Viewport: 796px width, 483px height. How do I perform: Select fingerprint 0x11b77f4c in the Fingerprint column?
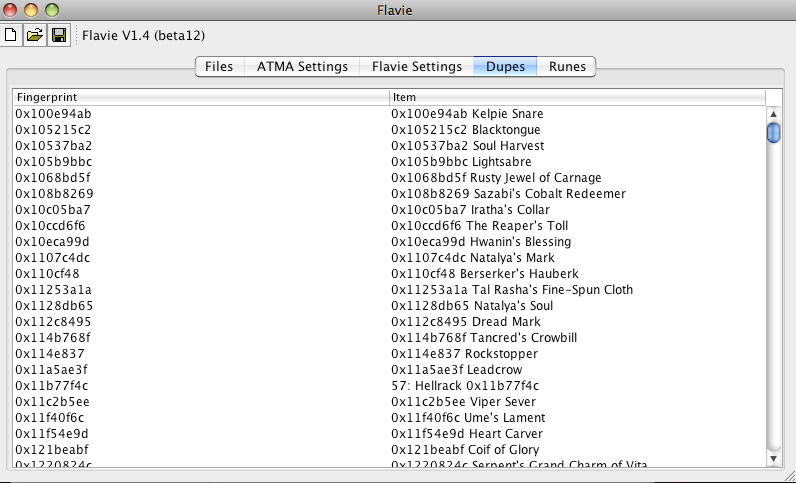coord(52,386)
